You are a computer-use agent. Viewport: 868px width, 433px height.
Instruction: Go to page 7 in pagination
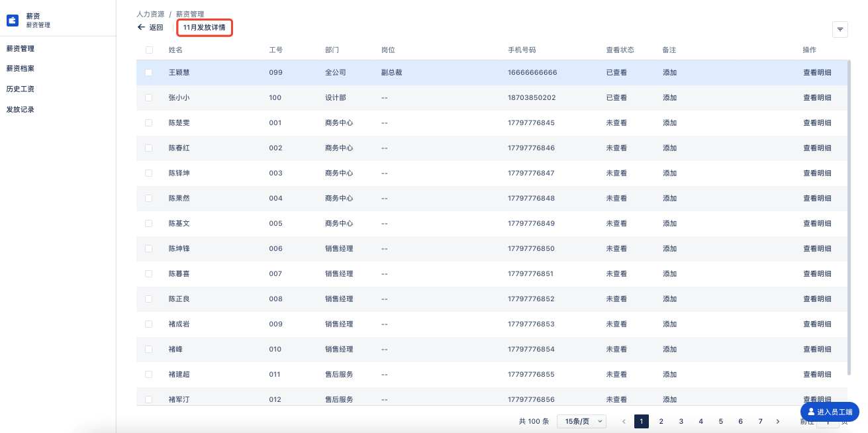pyautogui.click(x=760, y=421)
